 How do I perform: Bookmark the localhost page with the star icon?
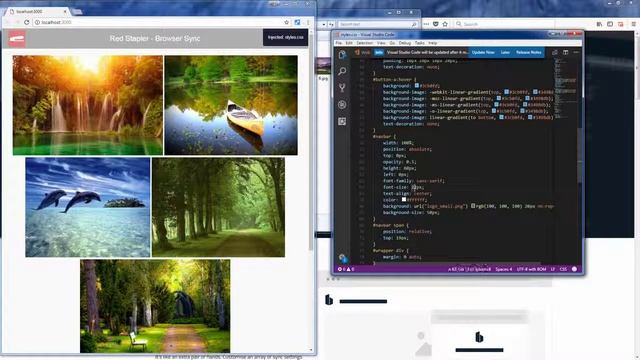coord(287,22)
